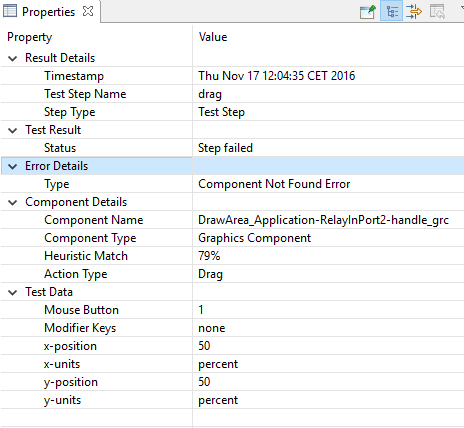Collapse the Error Details chevron
The width and height of the screenshot is (464, 428).
click(13, 167)
